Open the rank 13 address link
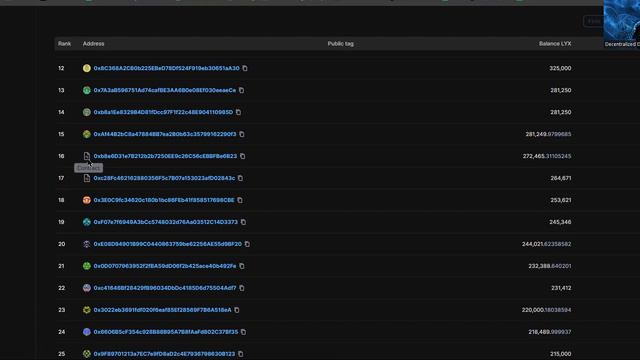This screenshot has width=640, height=360. (x=165, y=90)
